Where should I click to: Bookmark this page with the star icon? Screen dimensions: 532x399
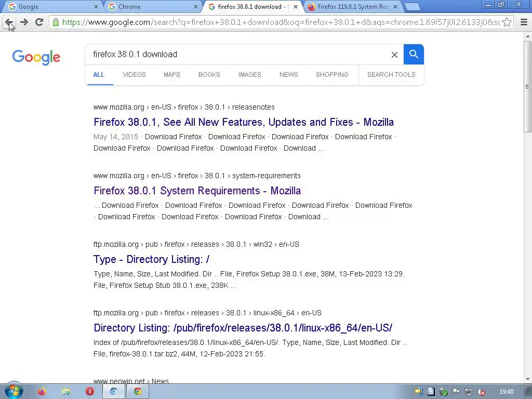tap(507, 22)
